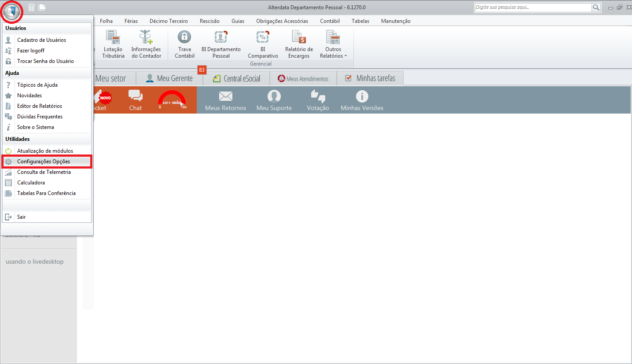Open Tópicos de Ajuda
Image resolution: width=632 pixels, height=364 pixels.
coord(47,85)
